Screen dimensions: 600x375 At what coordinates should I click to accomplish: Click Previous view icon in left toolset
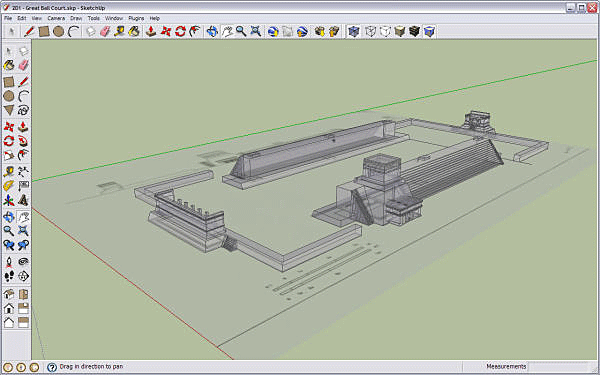(x=9, y=245)
